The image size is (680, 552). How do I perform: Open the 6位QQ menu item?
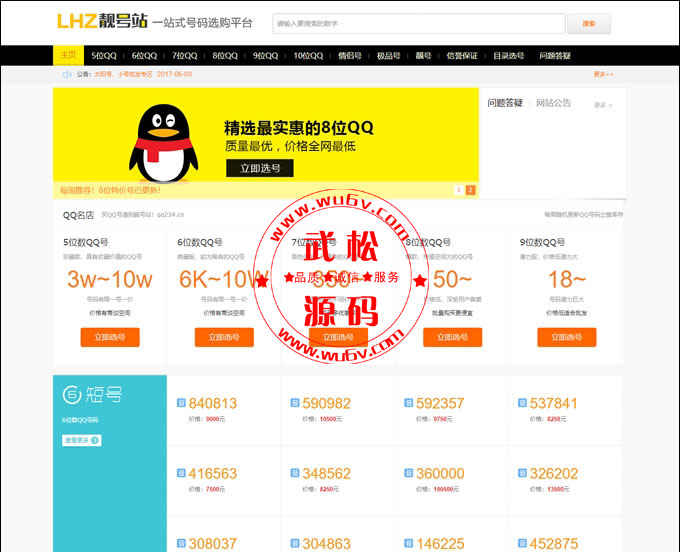[x=144, y=56]
